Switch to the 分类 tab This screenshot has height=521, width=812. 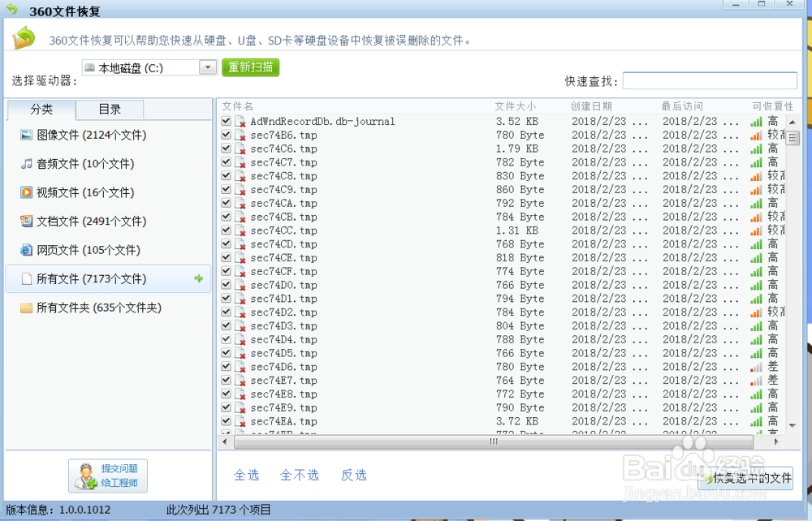(x=41, y=110)
